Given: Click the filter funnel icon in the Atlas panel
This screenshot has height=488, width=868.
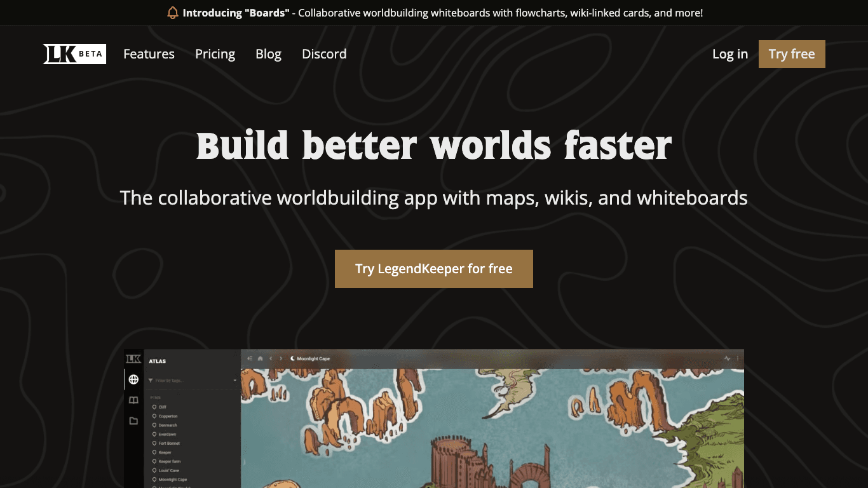Looking at the screenshot, I should pos(151,380).
